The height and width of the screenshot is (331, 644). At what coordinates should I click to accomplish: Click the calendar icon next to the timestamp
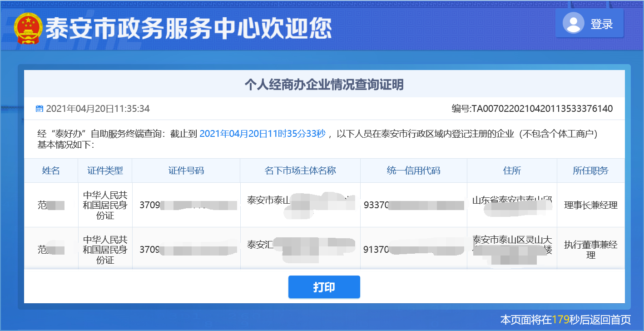coord(39,108)
